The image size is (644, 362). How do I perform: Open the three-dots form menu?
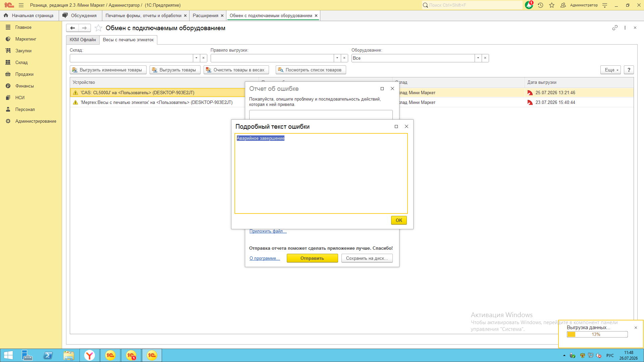(x=625, y=28)
